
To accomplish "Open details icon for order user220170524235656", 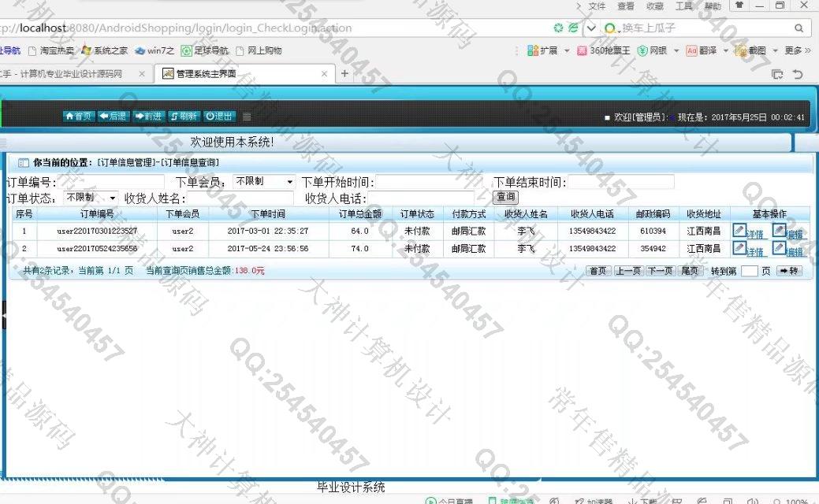I will [739, 248].
